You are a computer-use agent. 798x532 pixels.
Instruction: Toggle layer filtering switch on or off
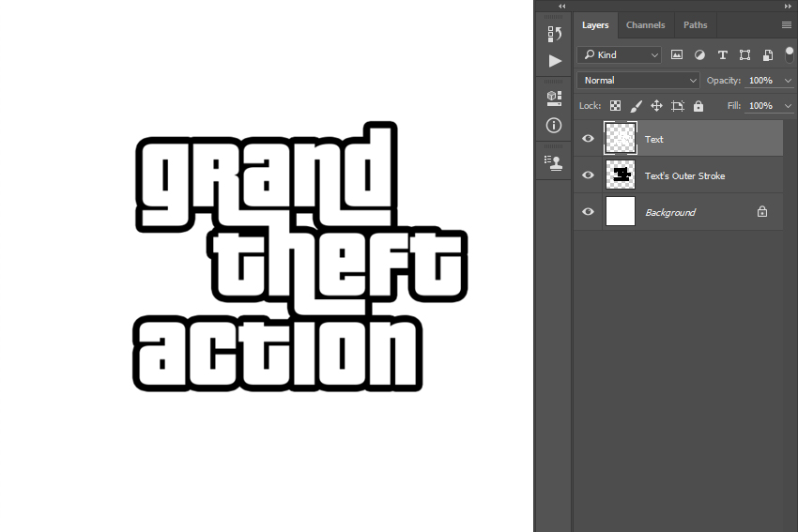789,53
